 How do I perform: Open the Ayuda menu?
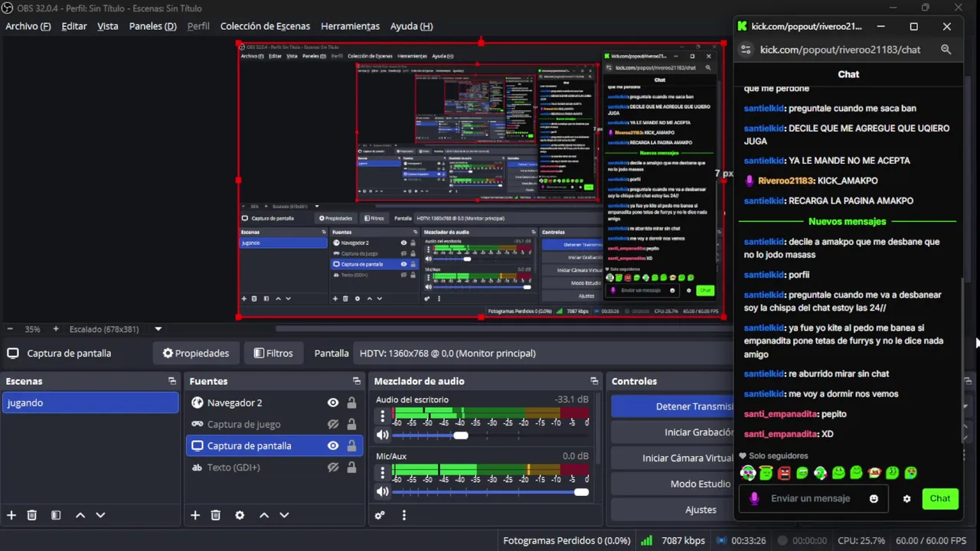pyautogui.click(x=412, y=26)
